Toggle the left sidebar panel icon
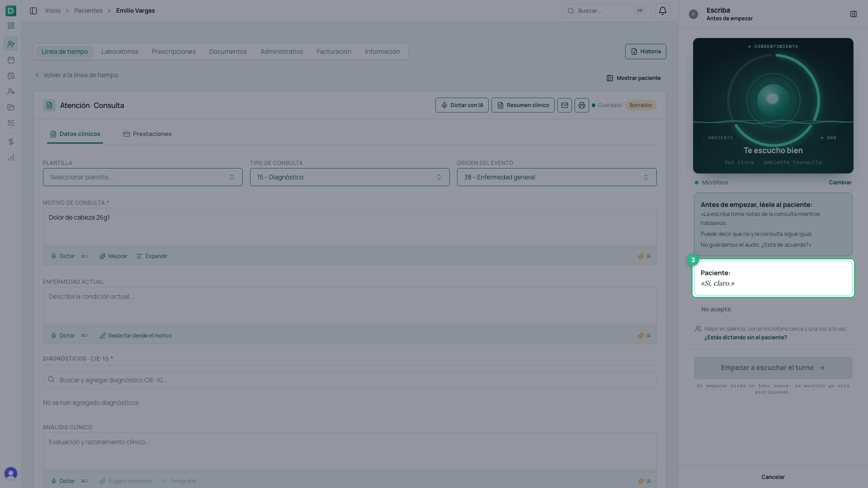 click(33, 11)
